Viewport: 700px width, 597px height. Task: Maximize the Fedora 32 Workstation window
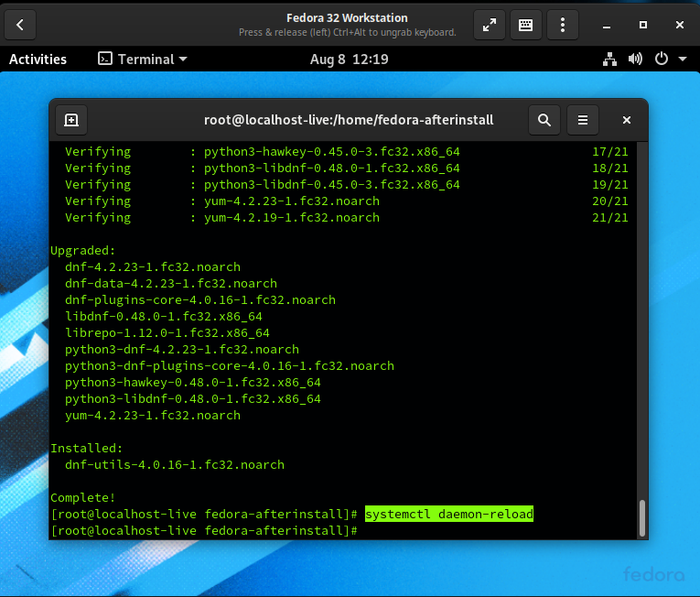643,25
